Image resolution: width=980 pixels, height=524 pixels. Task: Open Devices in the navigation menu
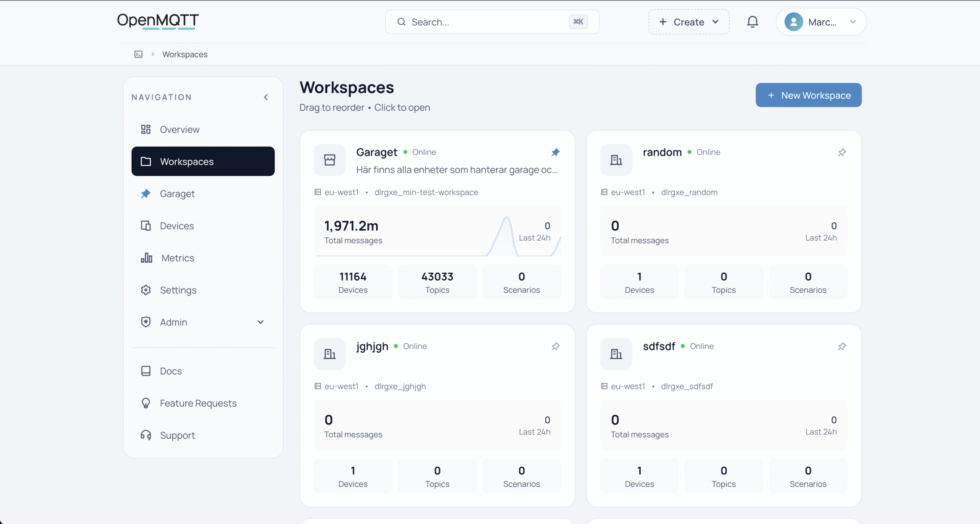[x=177, y=226]
